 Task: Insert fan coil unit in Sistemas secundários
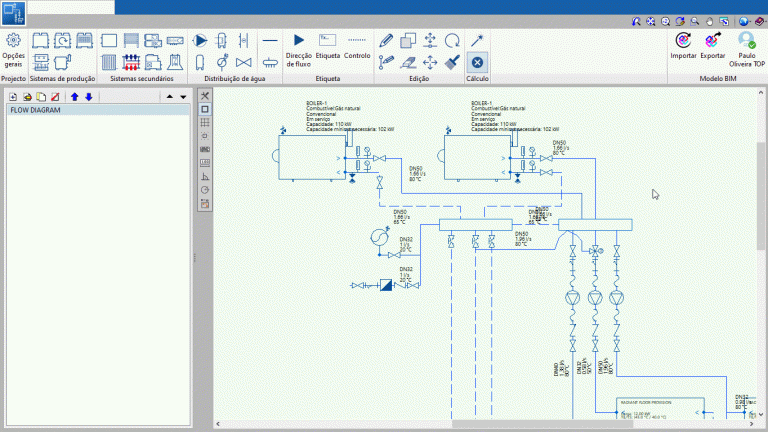175,40
